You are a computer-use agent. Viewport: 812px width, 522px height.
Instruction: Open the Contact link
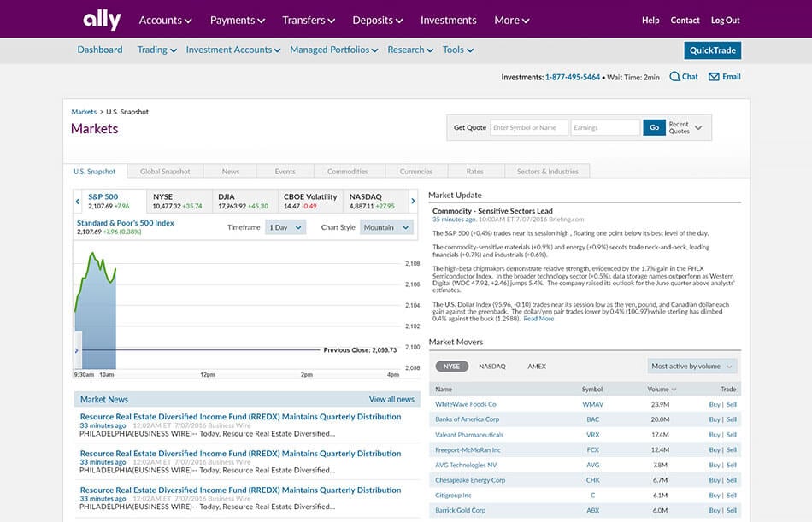click(x=685, y=21)
